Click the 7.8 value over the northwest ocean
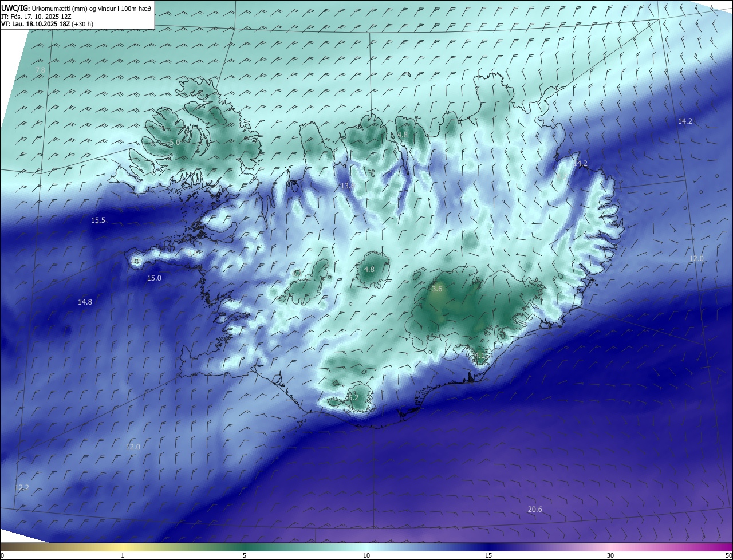 (40, 70)
